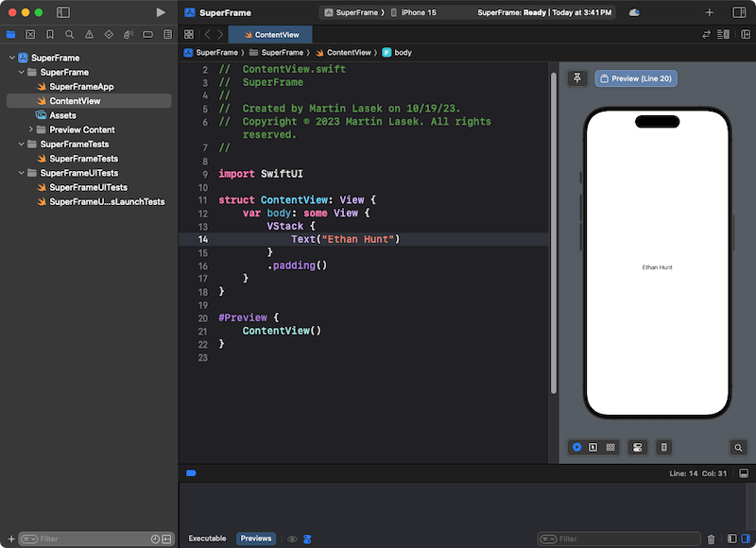This screenshot has width=756, height=548.
Task: Go back in editor history
Action: click(x=207, y=34)
